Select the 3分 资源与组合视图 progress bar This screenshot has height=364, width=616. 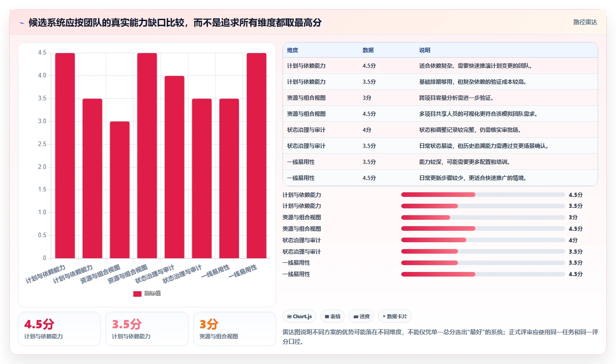pyautogui.click(x=483, y=217)
